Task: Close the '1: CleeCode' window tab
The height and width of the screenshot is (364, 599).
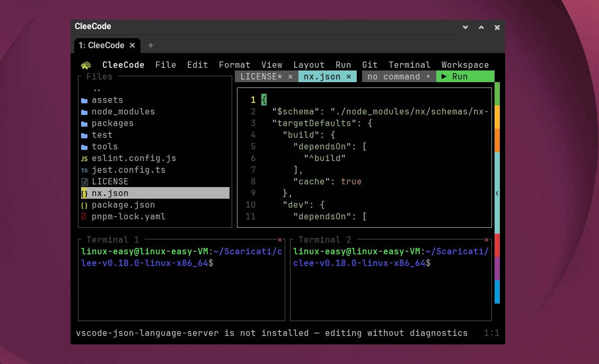Action: 132,46
